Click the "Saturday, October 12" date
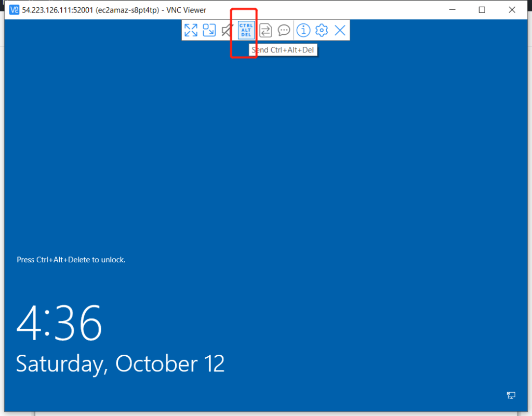 tap(120, 364)
